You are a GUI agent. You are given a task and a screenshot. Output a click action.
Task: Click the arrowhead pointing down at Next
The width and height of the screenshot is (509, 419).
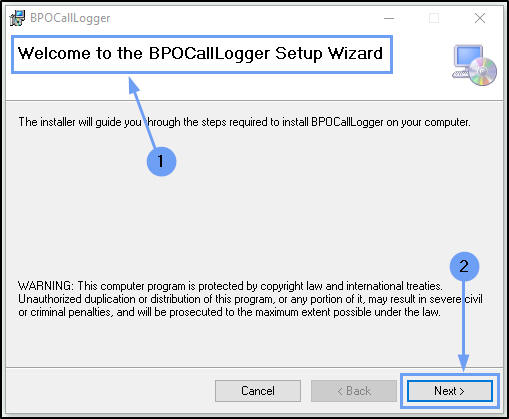(464, 362)
